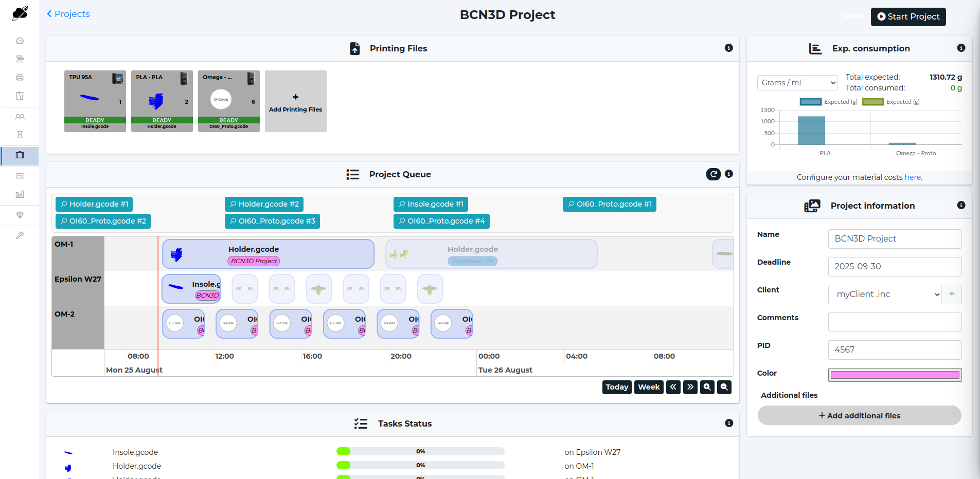Skip timeline backward with double-arrow button

(x=673, y=387)
